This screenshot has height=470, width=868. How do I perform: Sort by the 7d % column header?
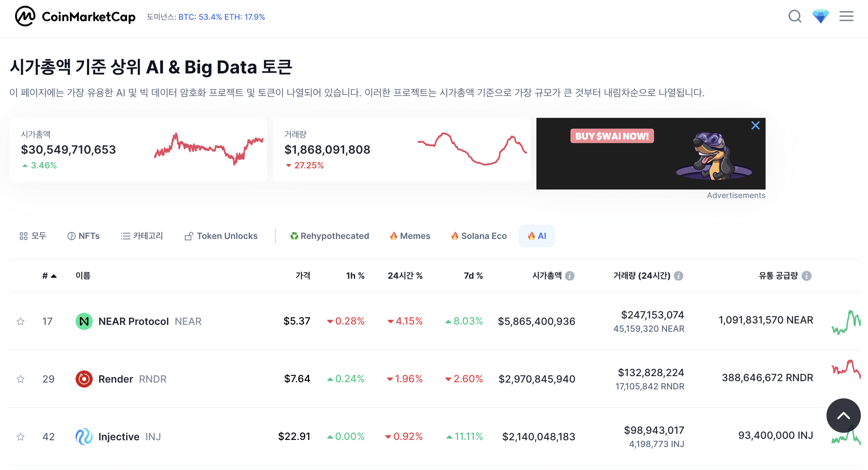(x=473, y=276)
